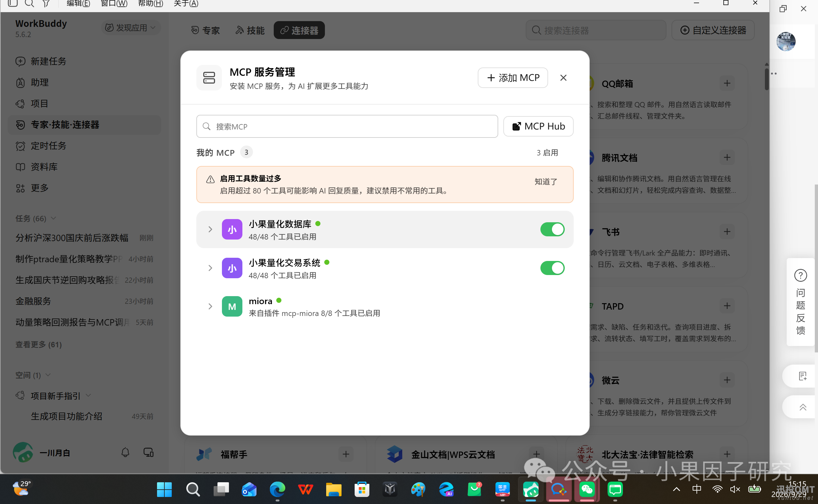Click the green miora M icon
Image resolution: width=818 pixels, height=504 pixels.
click(232, 306)
